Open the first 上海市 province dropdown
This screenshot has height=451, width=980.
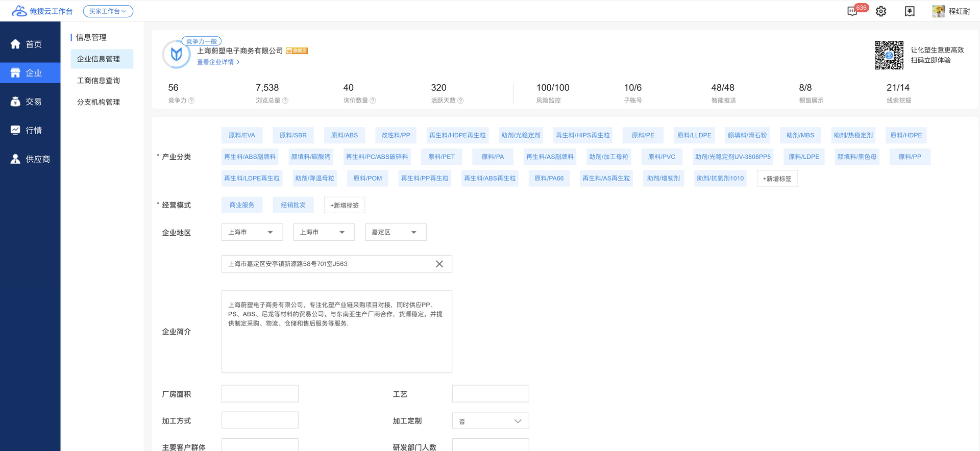click(x=252, y=232)
